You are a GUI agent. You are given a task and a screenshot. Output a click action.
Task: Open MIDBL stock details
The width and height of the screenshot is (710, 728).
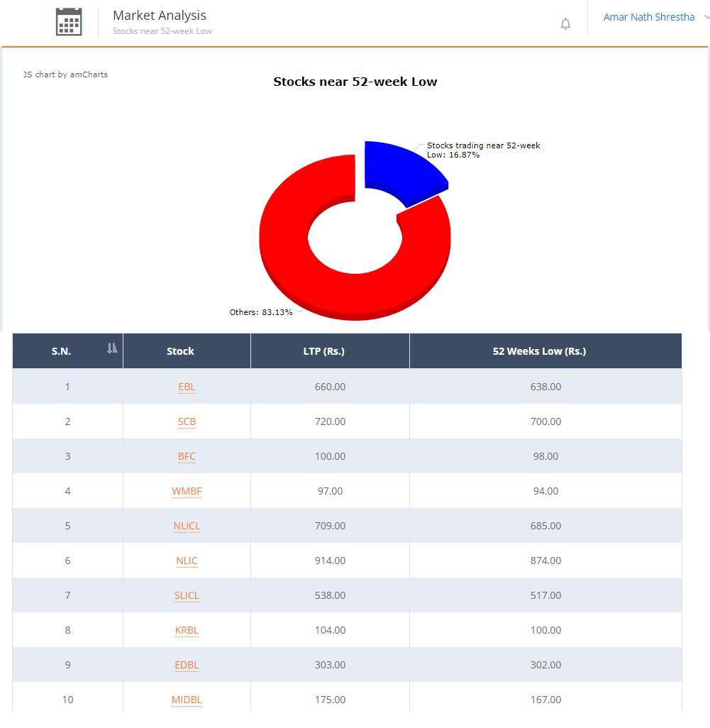(x=187, y=700)
